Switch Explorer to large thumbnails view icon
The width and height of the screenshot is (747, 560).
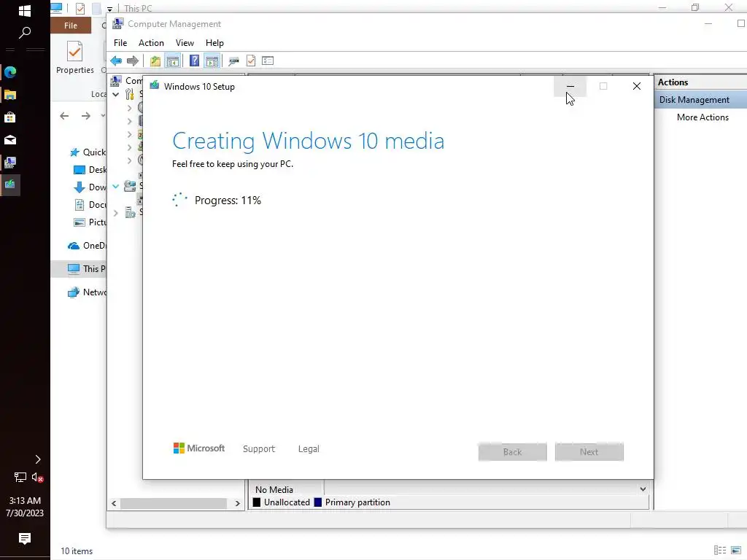[x=736, y=550]
